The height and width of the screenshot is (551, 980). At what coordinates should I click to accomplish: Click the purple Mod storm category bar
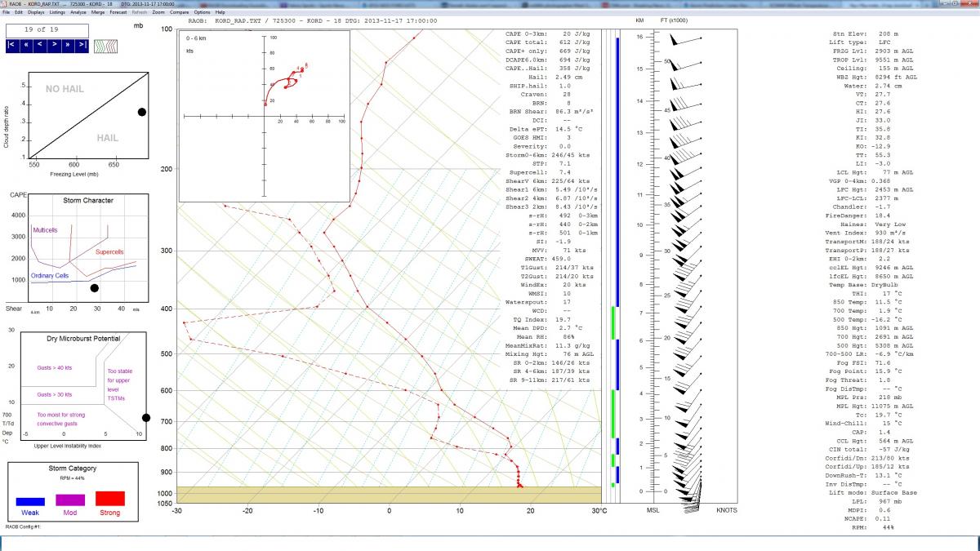pyautogui.click(x=70, y=499)
